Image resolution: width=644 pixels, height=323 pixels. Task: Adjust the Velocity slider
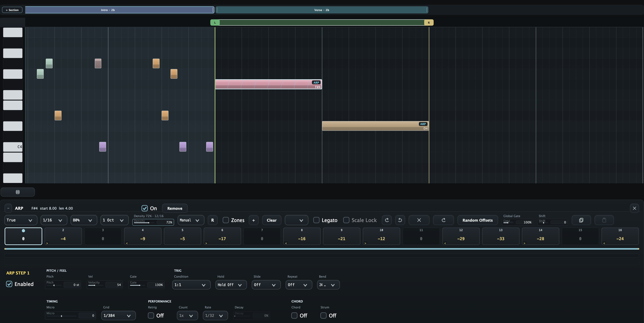click(96, 285)
